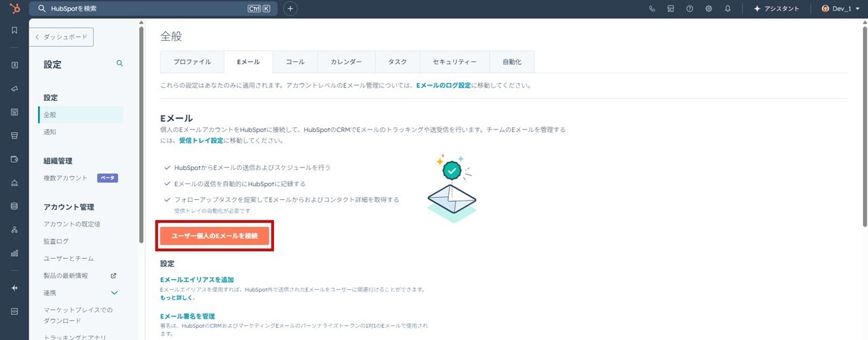Click the 組織管理 section heading
Image resolution: width=868 pixels, height=340 pixels.
[58, 161]
